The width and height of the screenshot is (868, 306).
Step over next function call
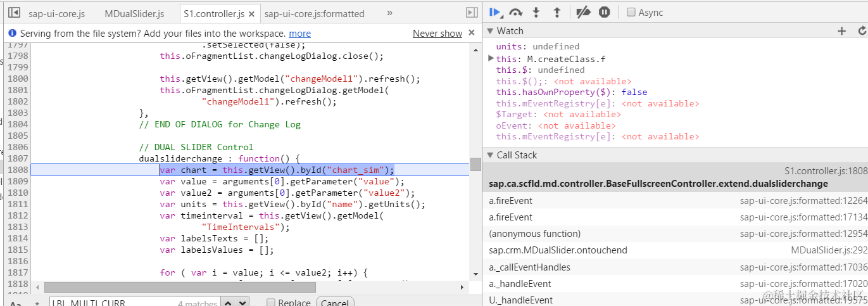[x=516, y=12]
